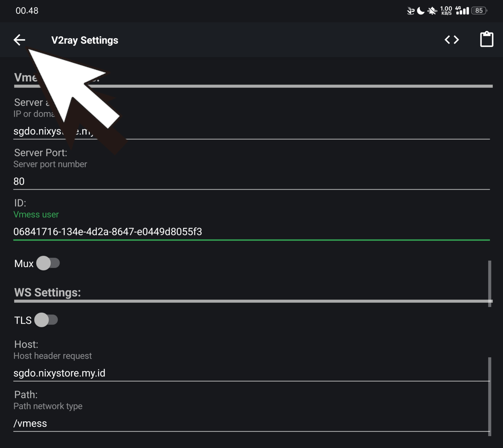The image size is (503, 448).
Task: Tap the moon do-not-disturb icon
Action: pyautogui.click(x=421, y=11)
